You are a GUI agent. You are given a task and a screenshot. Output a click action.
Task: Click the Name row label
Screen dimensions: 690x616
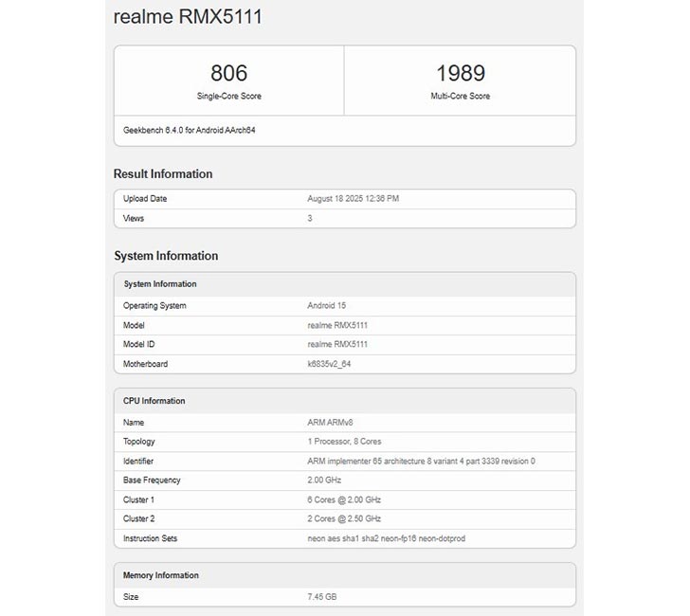tap(134, 423)
